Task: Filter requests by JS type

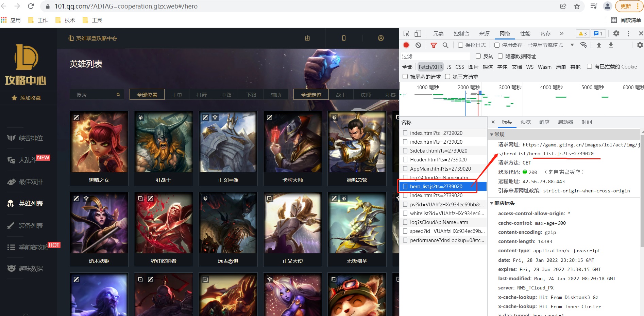Action: [x=449, y=67]
